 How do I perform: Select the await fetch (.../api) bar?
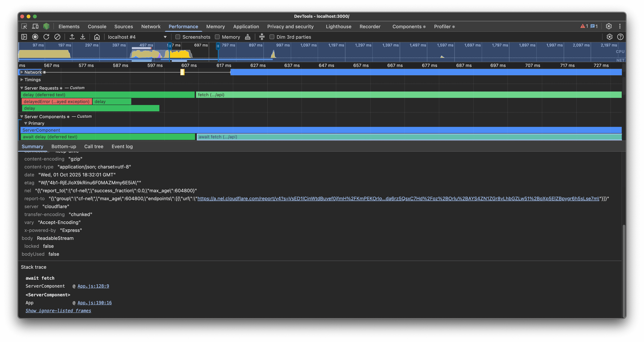tap(409, 137)
